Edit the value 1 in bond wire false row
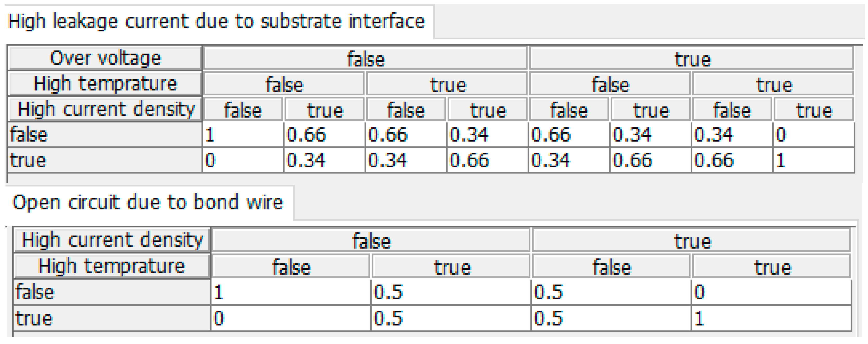Viewport: 868px width, 344px height. tap(290, 292)
